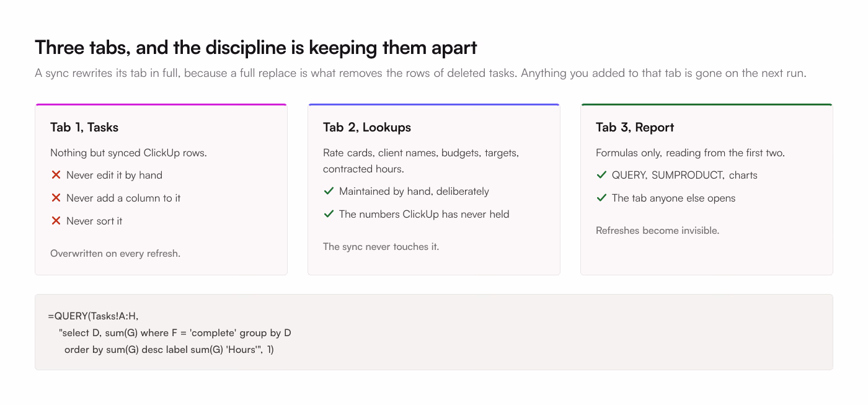This screenshot has width=868, height=405.
Task: Click 'The tab anyone else opens' text
Action: 673,198
